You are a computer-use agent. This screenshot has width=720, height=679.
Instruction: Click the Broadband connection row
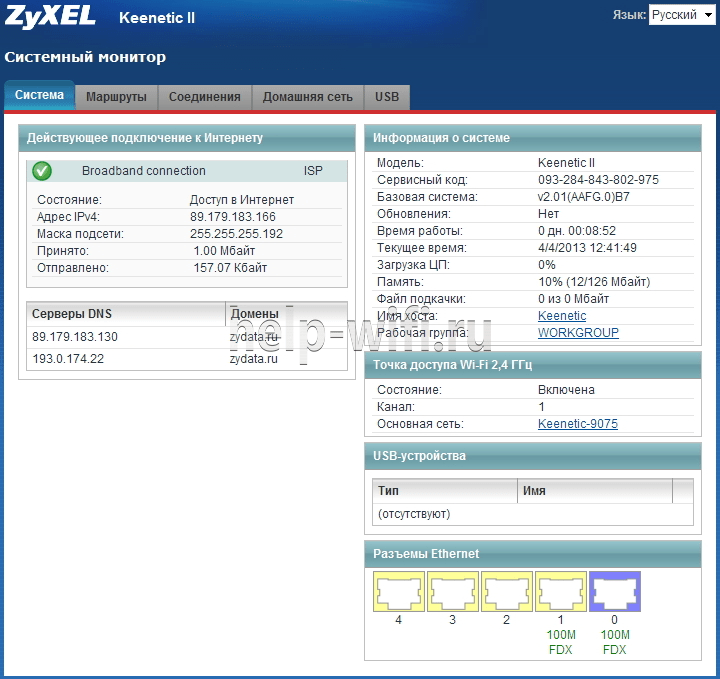point(187,171)
